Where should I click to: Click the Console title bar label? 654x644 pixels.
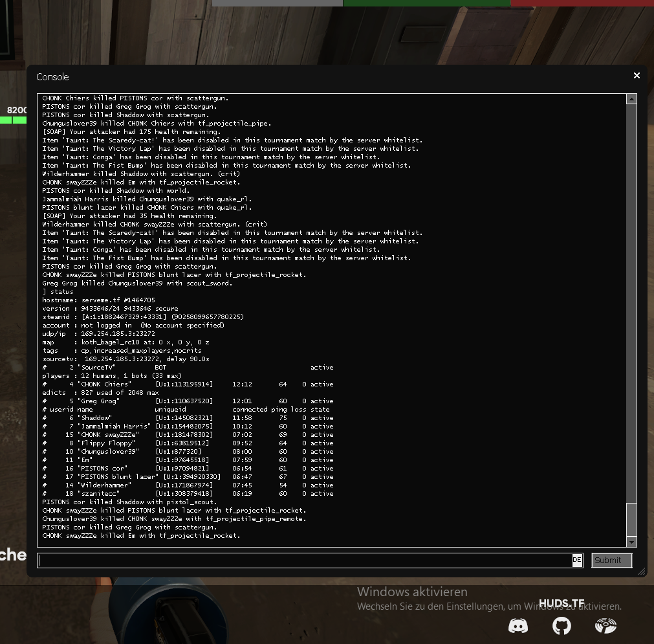53,77
